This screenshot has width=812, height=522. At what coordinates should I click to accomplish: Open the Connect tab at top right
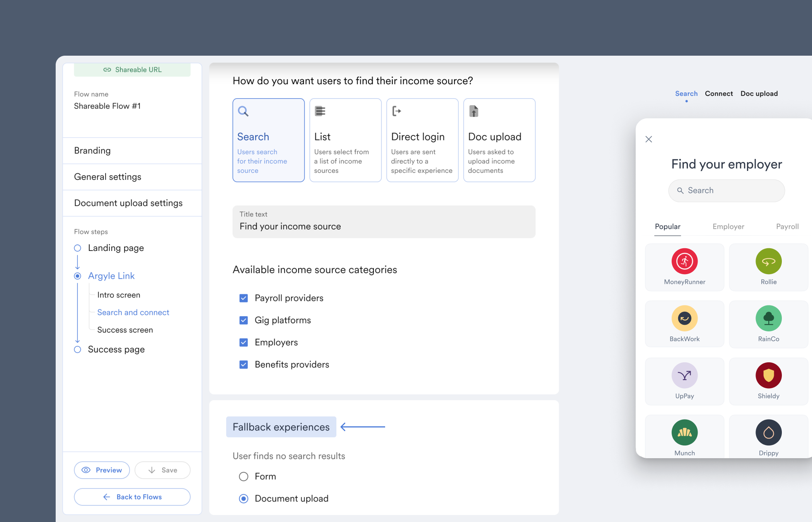point(718,93)
